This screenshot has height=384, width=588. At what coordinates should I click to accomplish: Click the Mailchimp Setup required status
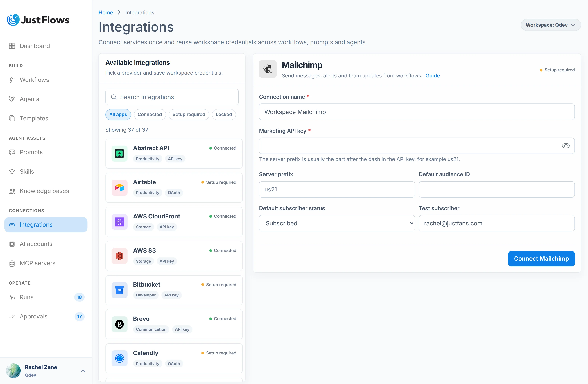point(557,70)
